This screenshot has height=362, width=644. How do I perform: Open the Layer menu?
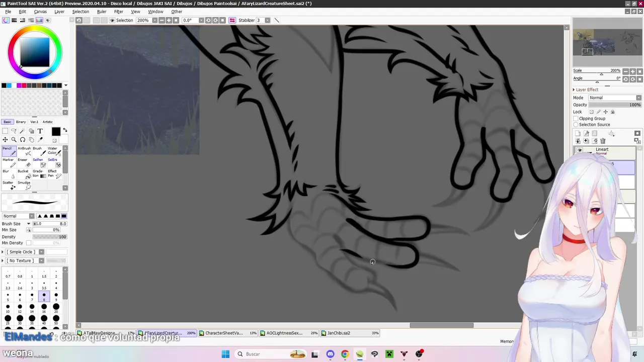pos(59,12)
